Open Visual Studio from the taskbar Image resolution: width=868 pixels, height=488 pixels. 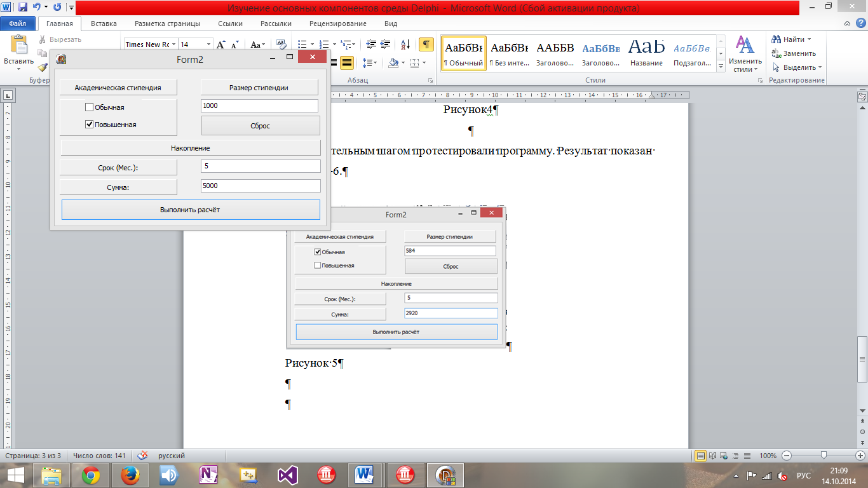[287, 475]
